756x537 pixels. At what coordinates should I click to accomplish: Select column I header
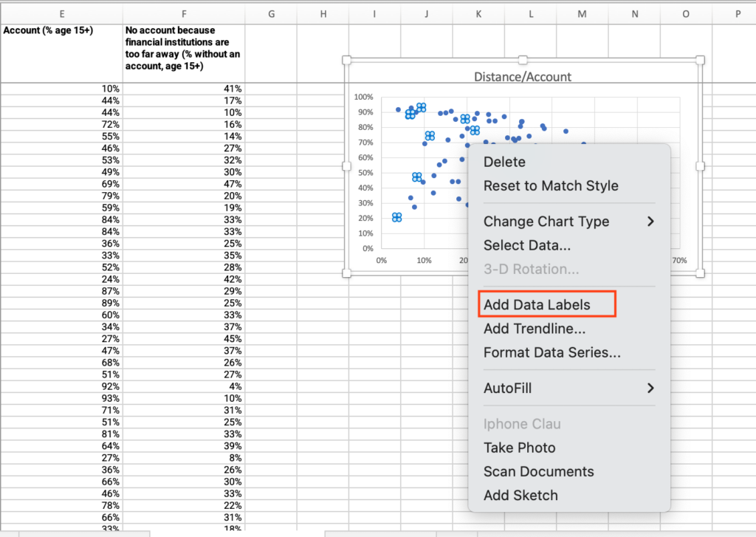click(374, 14)
